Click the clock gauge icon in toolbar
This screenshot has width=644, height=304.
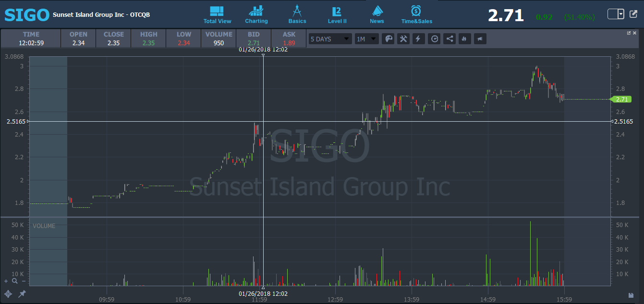pyautogui.click(x=434, y=39)
